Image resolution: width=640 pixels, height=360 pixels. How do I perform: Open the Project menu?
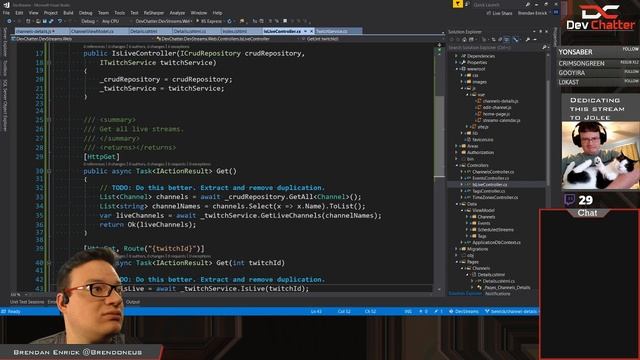click(x=51, y=13)
